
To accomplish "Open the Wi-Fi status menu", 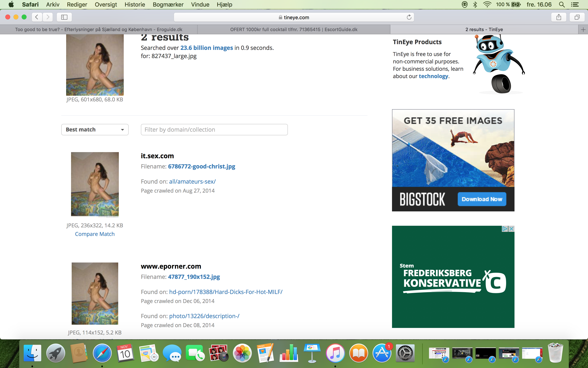I will click(487, 4).
